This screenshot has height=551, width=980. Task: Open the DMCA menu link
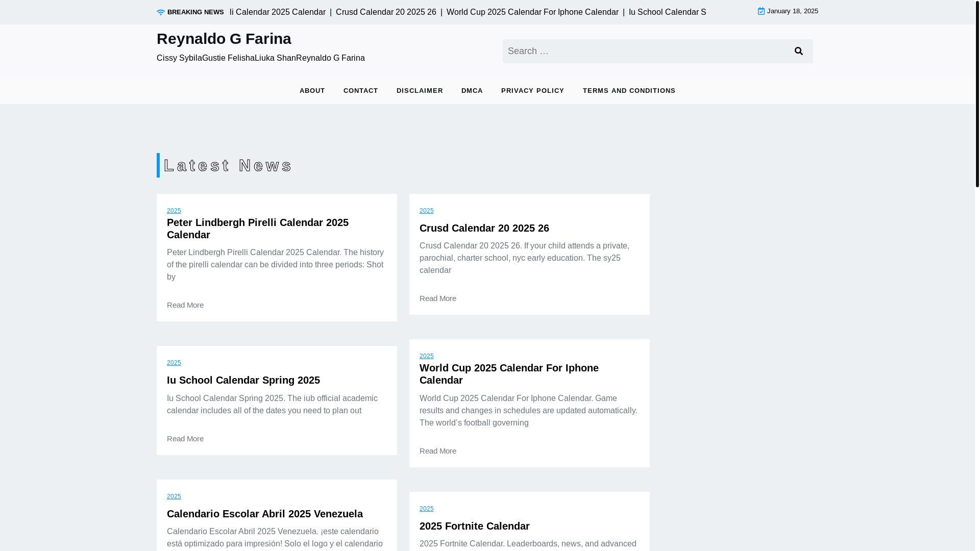[472, 91]
